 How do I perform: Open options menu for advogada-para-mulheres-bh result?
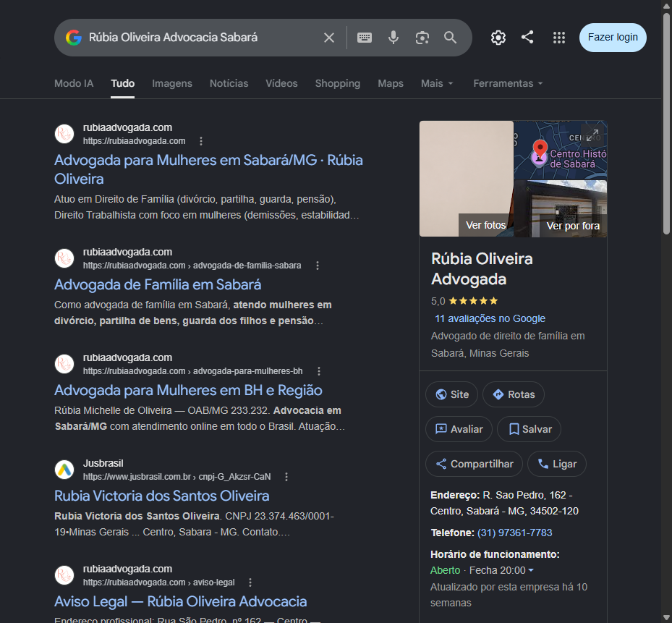point(319,371)
